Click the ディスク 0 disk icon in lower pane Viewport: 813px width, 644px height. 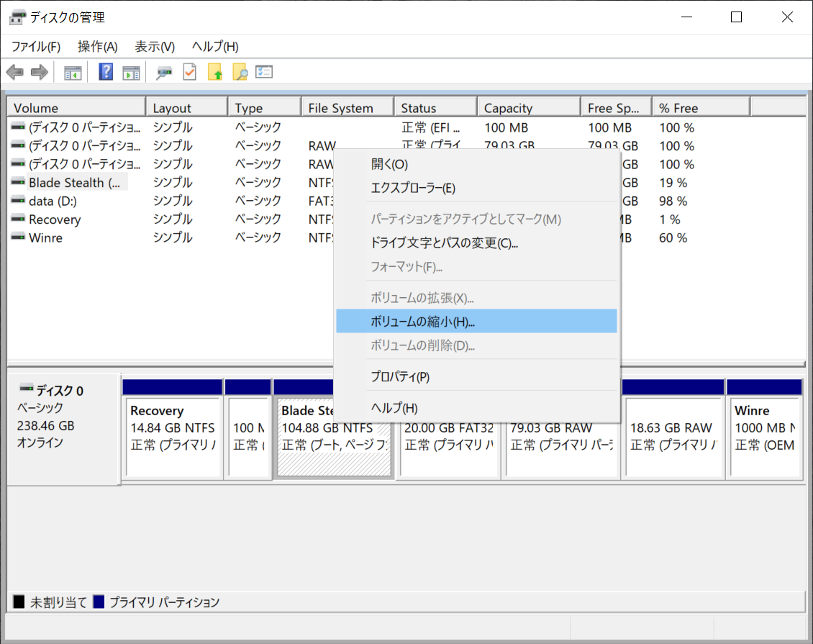tap(26, 388)
